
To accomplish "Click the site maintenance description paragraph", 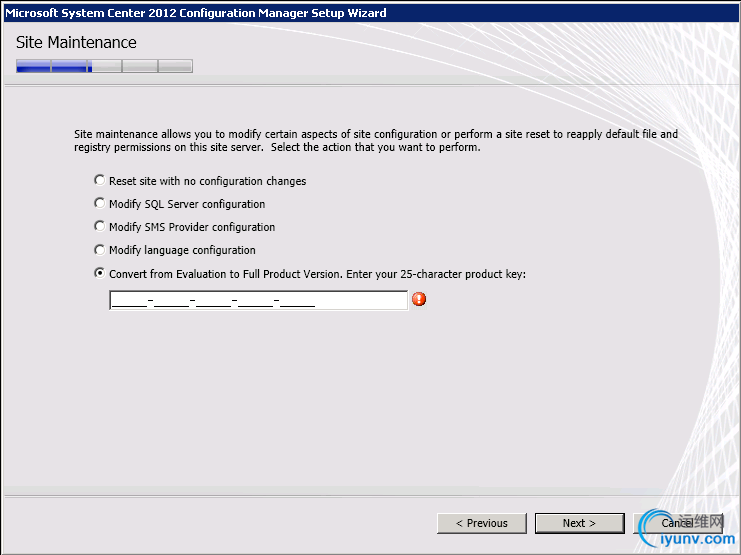I will coord(376,140).
